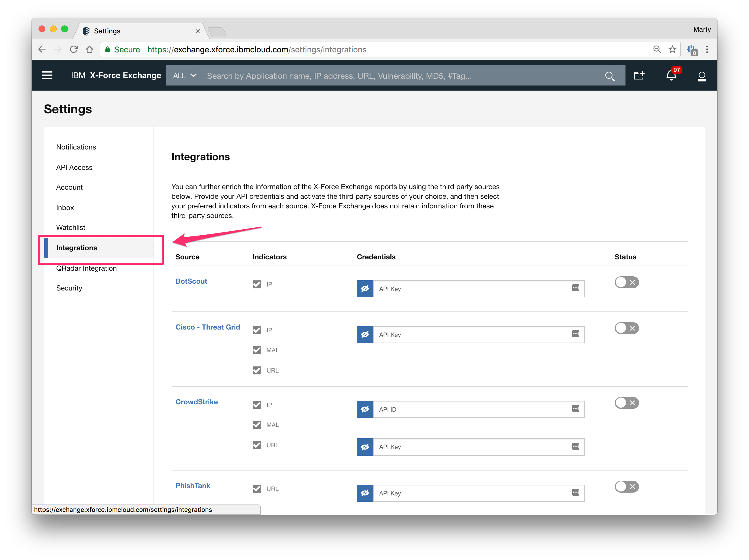Reveal BotScout API Key with eye icon
The width and height of the screenshot is (749, 560).
click(365, 288)
